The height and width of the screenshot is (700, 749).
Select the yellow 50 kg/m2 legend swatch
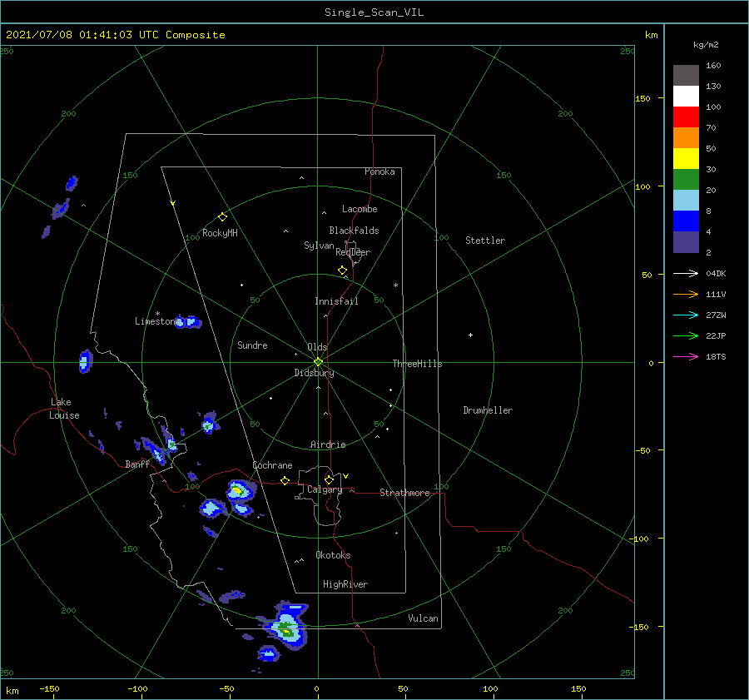pyautogui.click(x=686, y=159)
